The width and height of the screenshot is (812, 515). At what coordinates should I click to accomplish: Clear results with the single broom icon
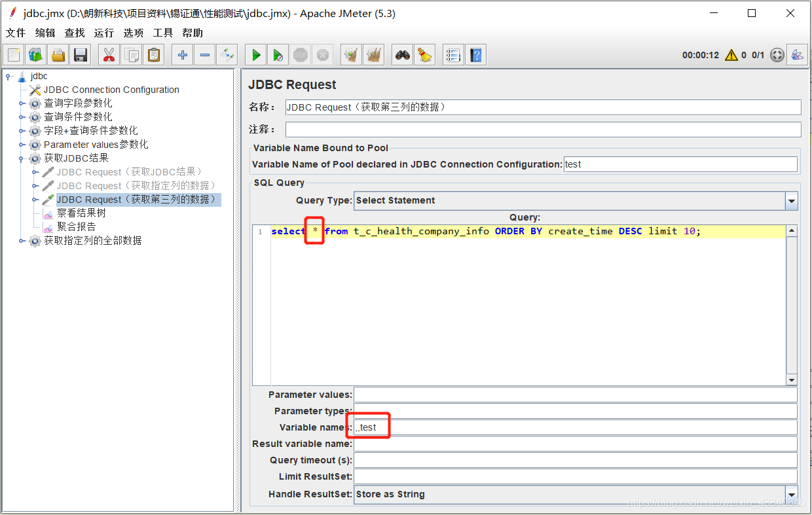352,55
